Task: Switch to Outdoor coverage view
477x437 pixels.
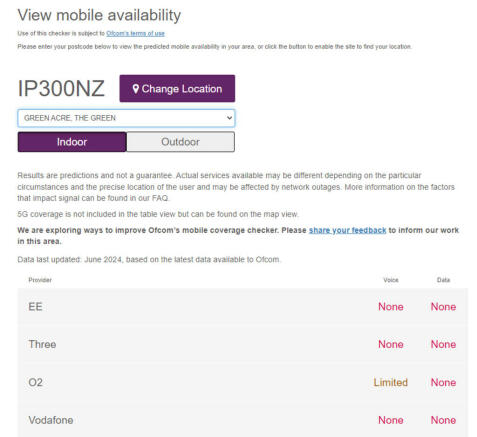Action: pyautogui.click(x=180, y=142)
